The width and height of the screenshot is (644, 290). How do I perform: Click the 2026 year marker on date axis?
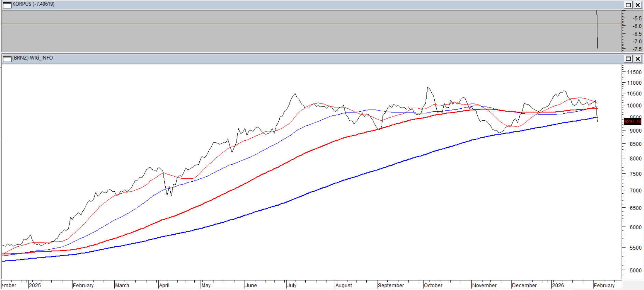click(558, 286)
